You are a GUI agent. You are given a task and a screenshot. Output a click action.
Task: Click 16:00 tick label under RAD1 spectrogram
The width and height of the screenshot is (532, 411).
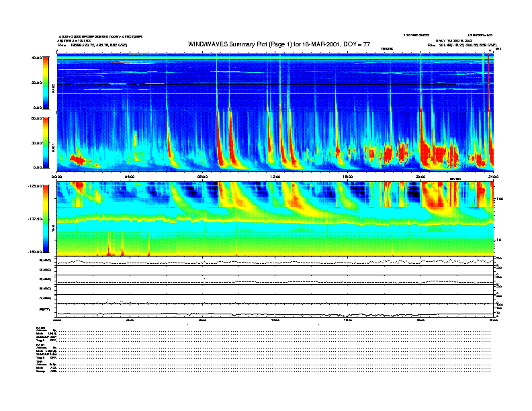tap(348, 177)
